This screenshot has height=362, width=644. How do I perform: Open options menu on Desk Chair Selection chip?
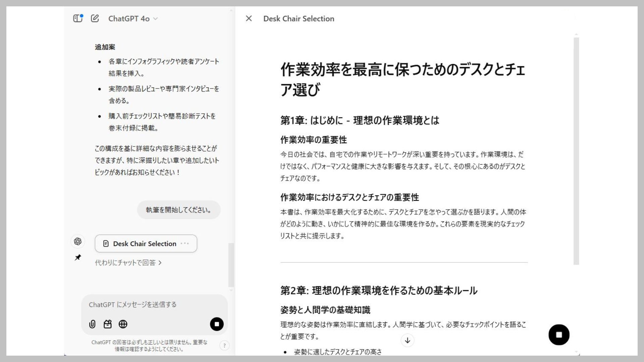click(x=185, y=244)
